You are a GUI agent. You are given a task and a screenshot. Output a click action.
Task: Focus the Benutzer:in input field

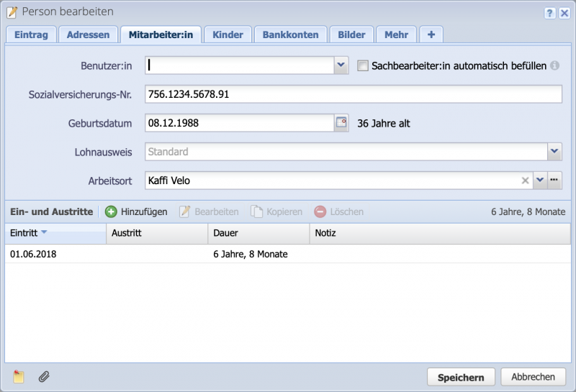(240, 65)
